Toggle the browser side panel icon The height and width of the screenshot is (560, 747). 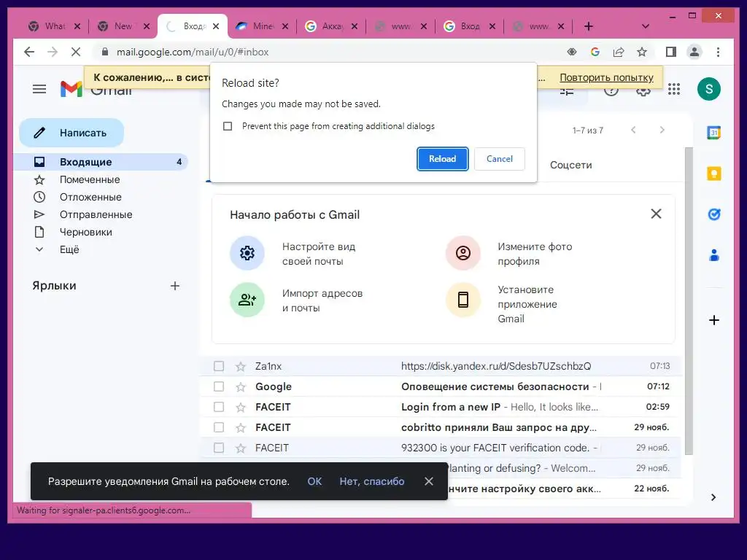coord(671,52)
